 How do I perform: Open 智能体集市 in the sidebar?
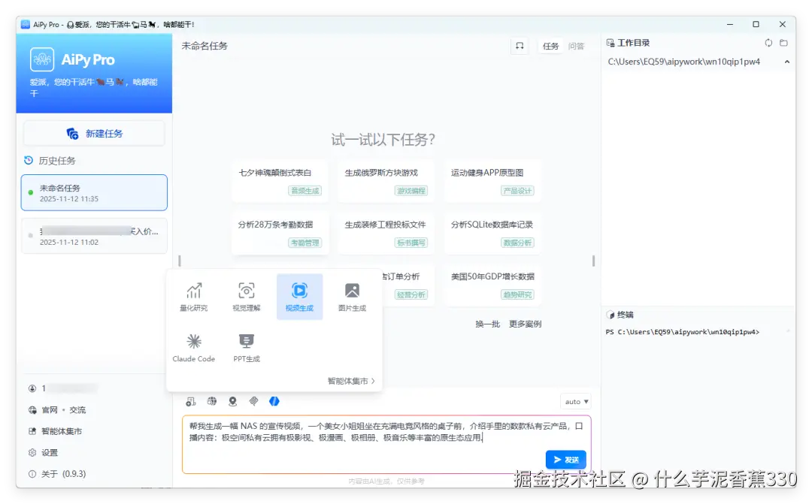click(55, 431)
